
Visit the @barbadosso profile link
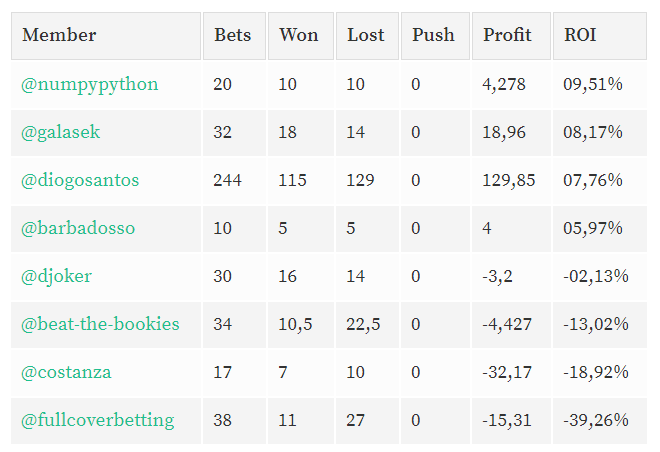78,228
